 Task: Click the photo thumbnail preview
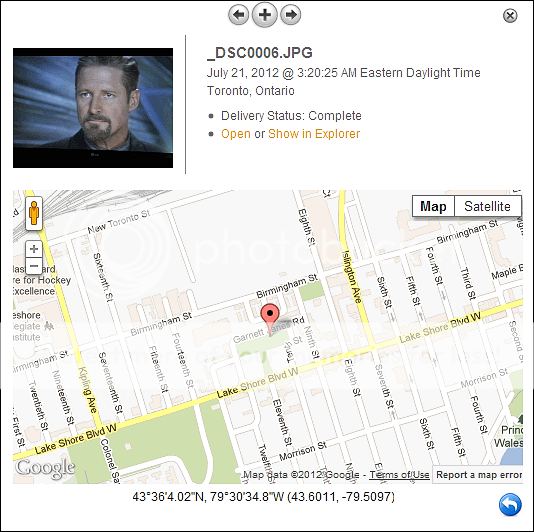(x=93, y=108)
